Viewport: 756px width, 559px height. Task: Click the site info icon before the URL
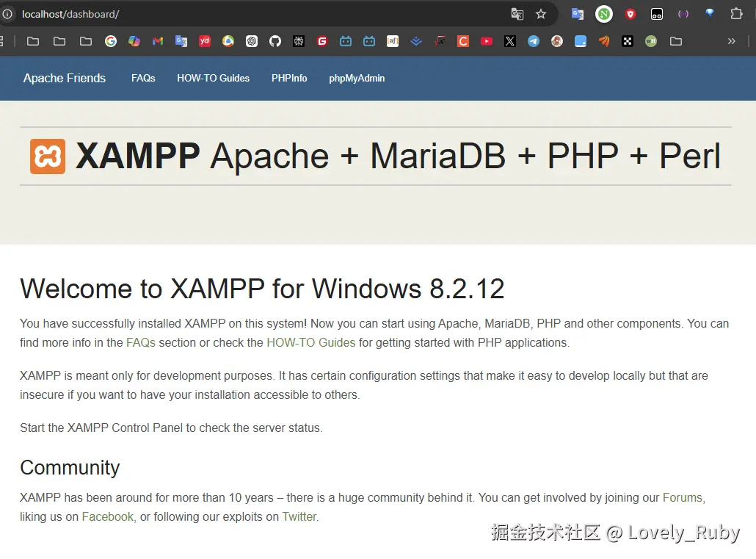coord(7,14)
